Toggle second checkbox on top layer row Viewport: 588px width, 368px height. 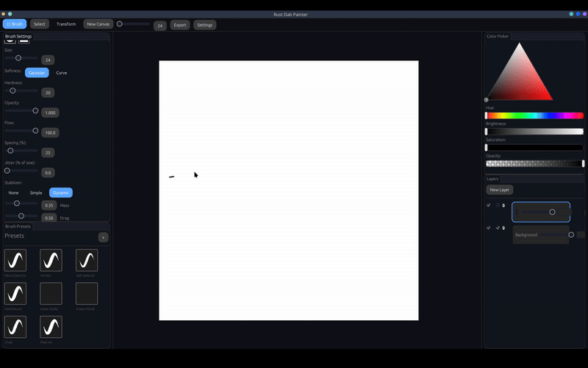(498, 205)
